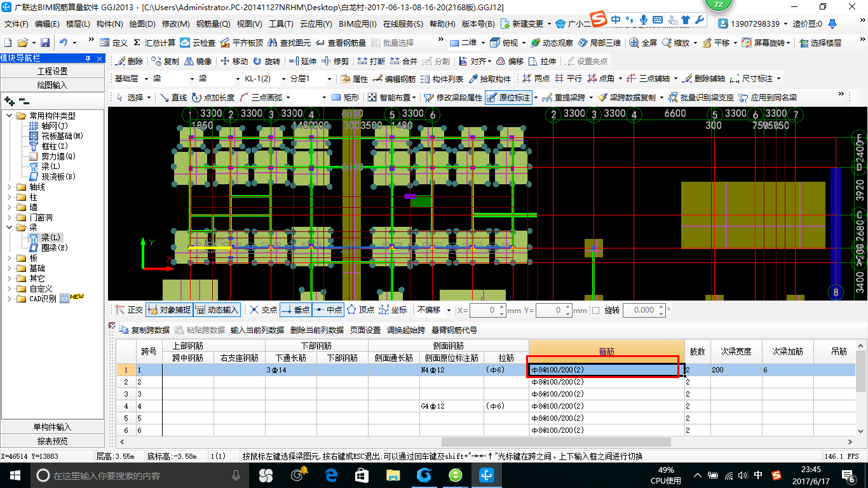Screen dimensions: 868x488
Task: Select the 拉伸 stretch tool
Action: 542,62
